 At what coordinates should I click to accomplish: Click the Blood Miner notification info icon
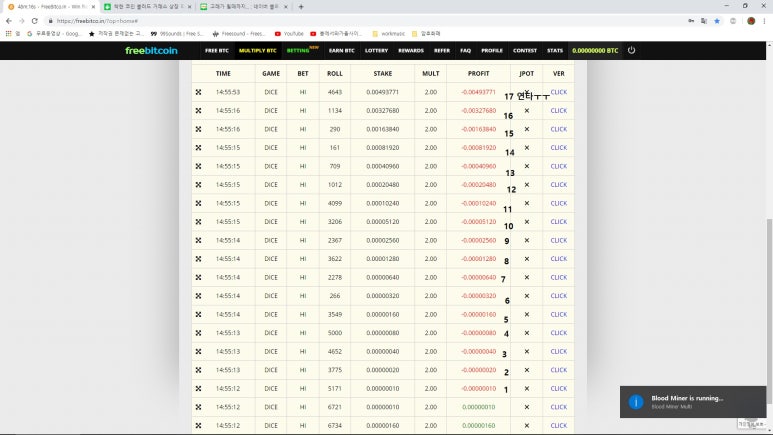pyautogui.click(x=635, y=402)
